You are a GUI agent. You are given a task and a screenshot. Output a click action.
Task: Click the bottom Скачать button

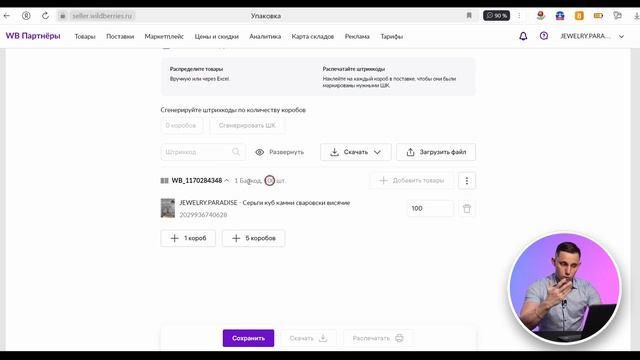pos(308,338)
